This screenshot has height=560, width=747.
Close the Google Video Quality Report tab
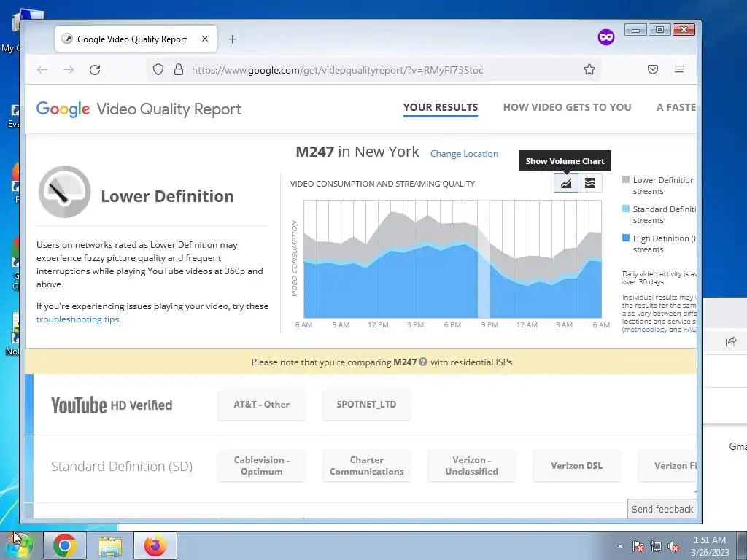pyautogui.click(x=205, y=39)
